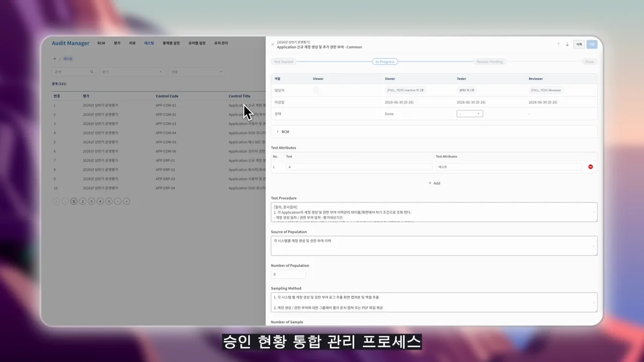The image size is (644, 362).
Task: Click the blue save button next to 삭제
Action: tap(592, 44)
